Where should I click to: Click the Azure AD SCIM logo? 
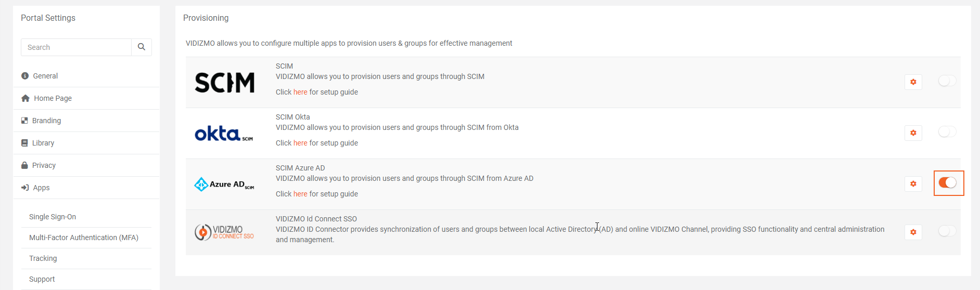coord(224,184)
